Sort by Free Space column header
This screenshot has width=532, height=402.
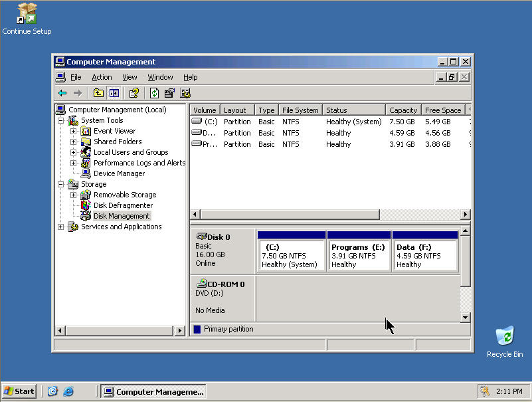point(443,110)
